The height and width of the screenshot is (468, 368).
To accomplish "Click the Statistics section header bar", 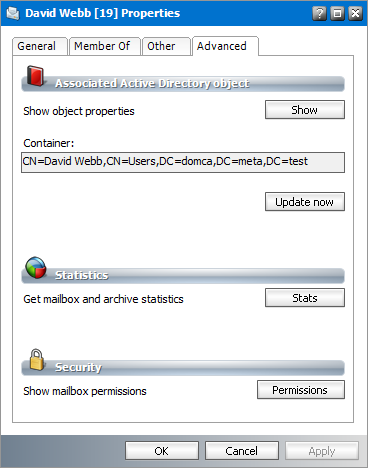I will coord(183,275).
